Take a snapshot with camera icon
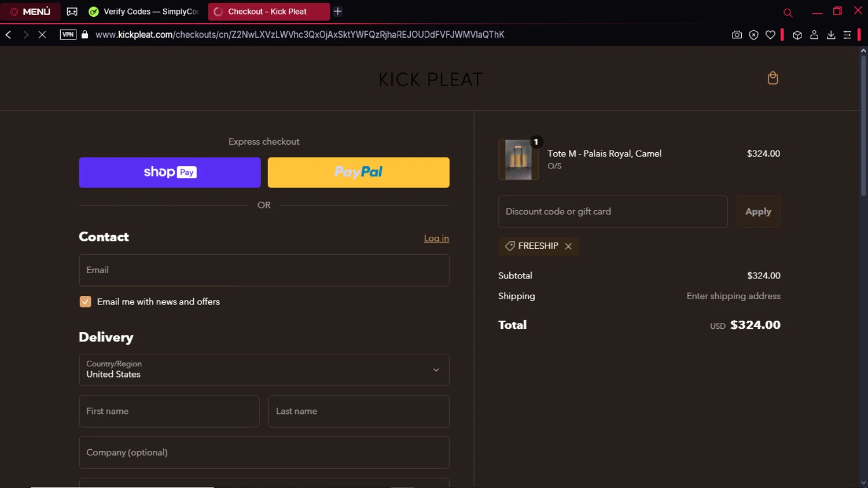868x488 pixels. pos(737,35)
